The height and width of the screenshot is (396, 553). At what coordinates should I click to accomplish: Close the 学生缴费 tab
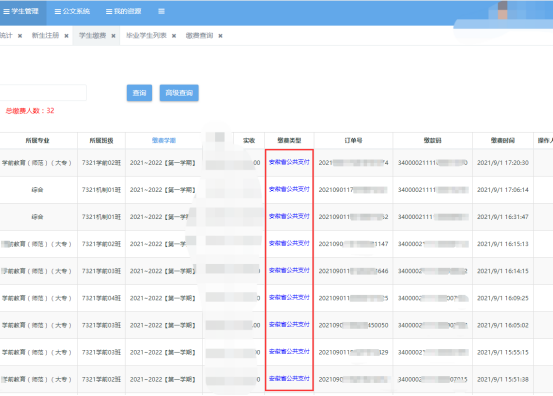(x=113, y=36)
